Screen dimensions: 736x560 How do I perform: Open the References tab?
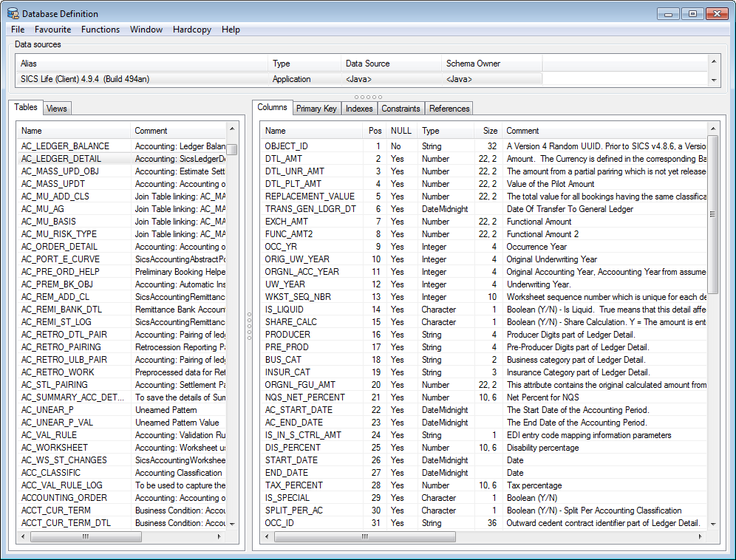(449, 108)
